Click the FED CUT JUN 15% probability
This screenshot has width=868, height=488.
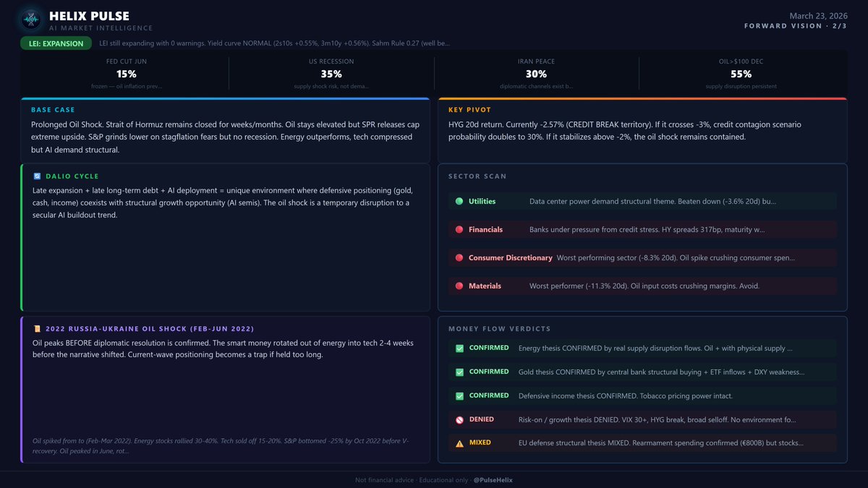[126, 74]
